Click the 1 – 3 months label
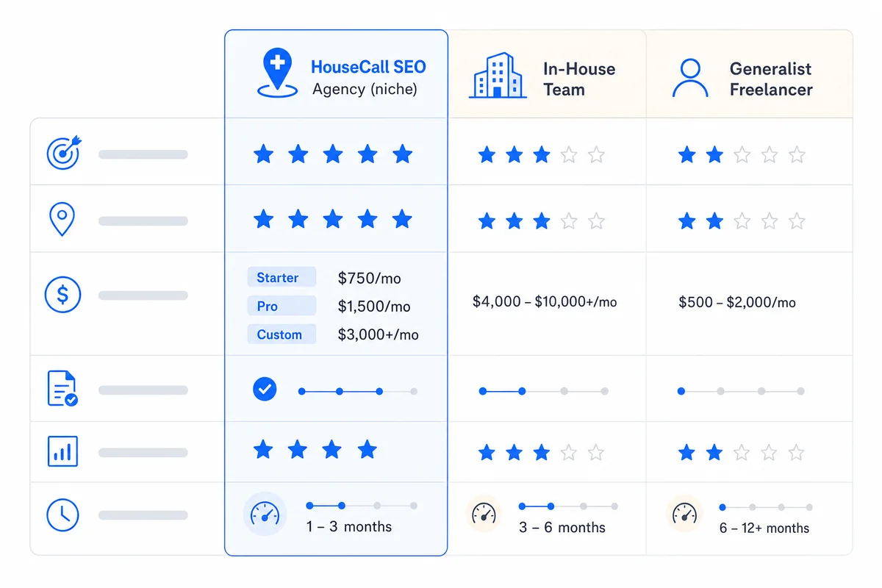 pyautogui.click(x=349, y=527)
